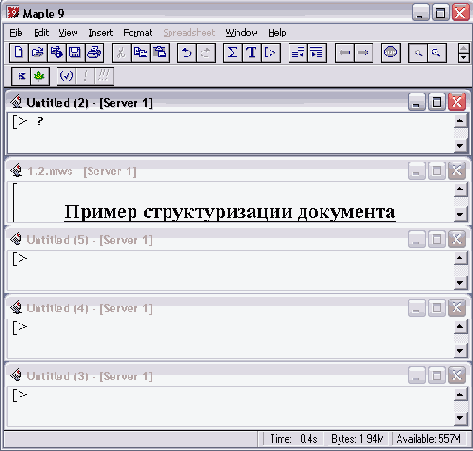Insert text with the T icon
The image size is (473, 451).
pos(252,53)
